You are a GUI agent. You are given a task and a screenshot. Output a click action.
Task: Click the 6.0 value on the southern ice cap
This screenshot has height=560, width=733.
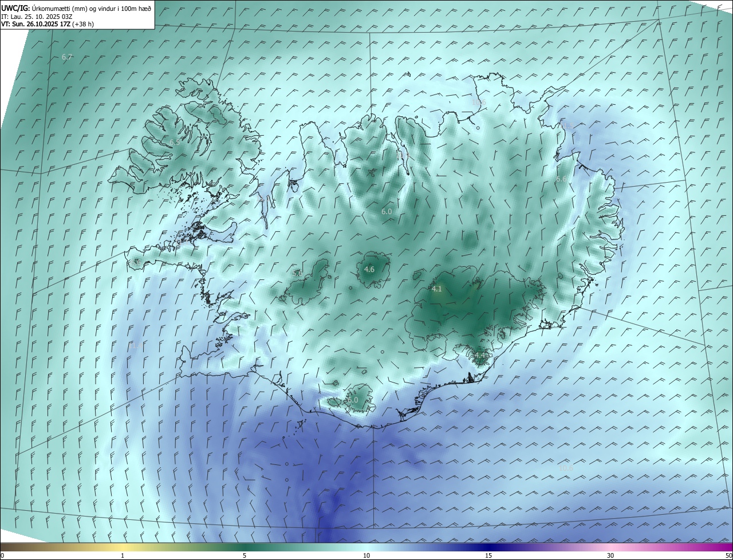pyautogui.click(x=352, y=400)
